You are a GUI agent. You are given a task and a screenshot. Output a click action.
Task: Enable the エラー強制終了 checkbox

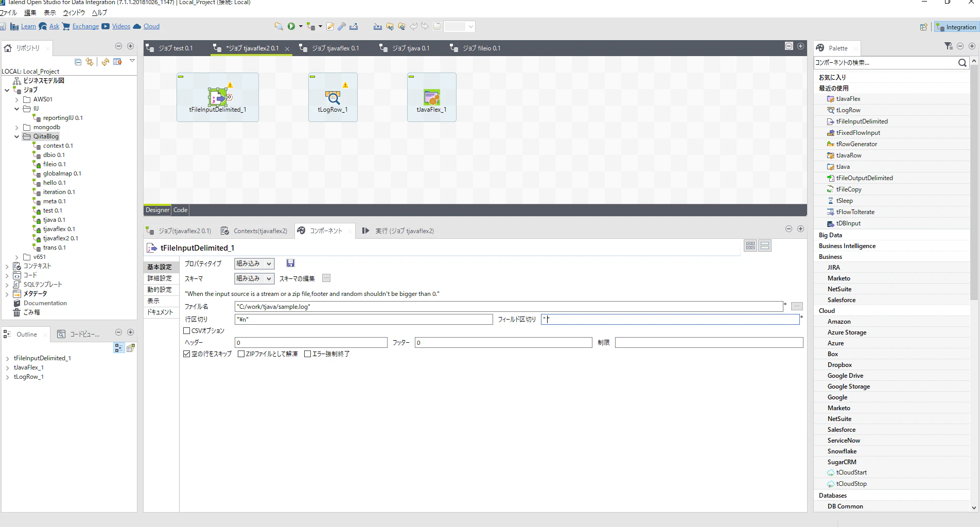tap(307, 354)
